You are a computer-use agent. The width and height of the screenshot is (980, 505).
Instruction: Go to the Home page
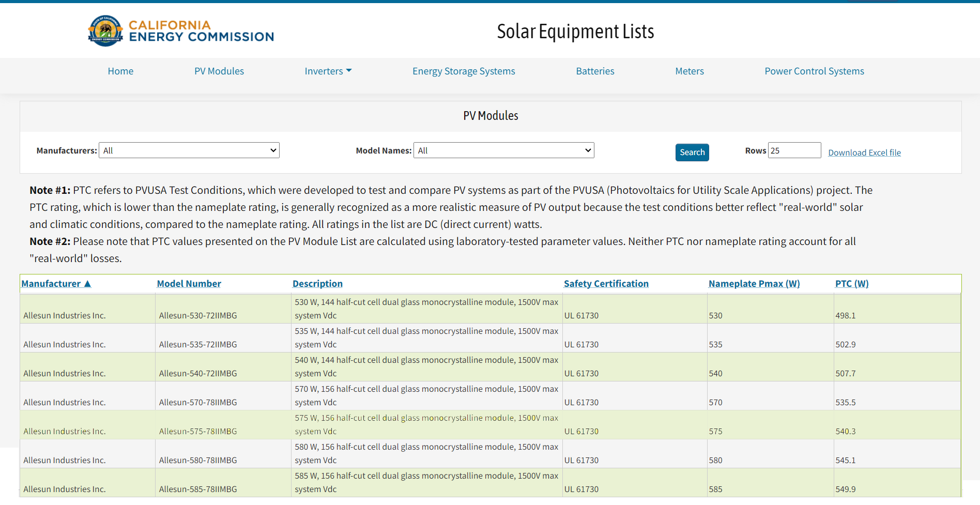[120, 71]
